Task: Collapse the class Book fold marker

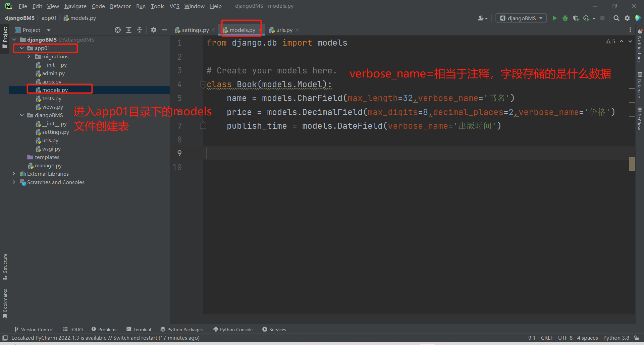Action: click(203, 84)
